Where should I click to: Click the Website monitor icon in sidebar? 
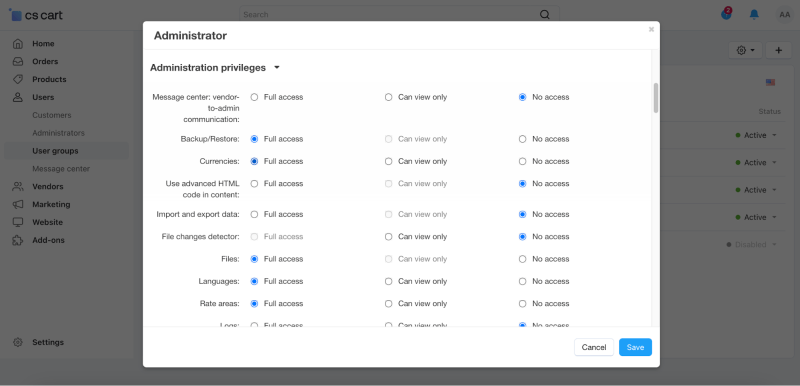click(18, 222)
